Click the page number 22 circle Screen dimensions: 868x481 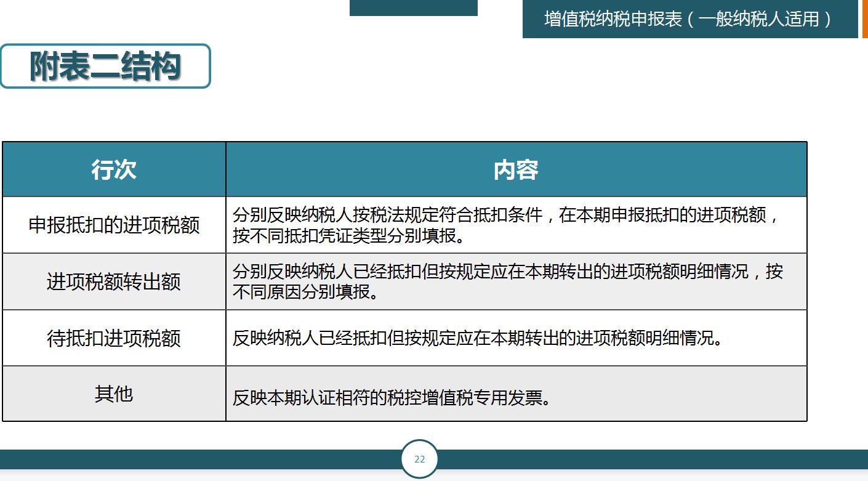420,458
